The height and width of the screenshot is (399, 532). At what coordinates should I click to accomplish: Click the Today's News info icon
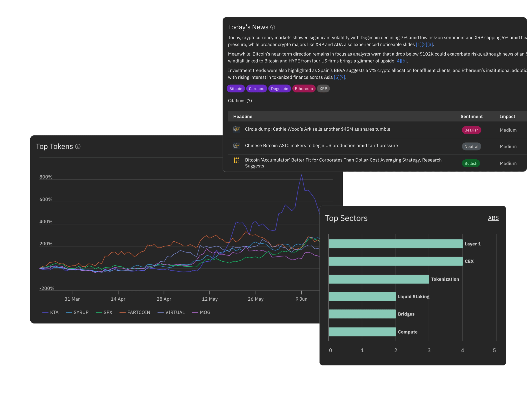[273, 27]
